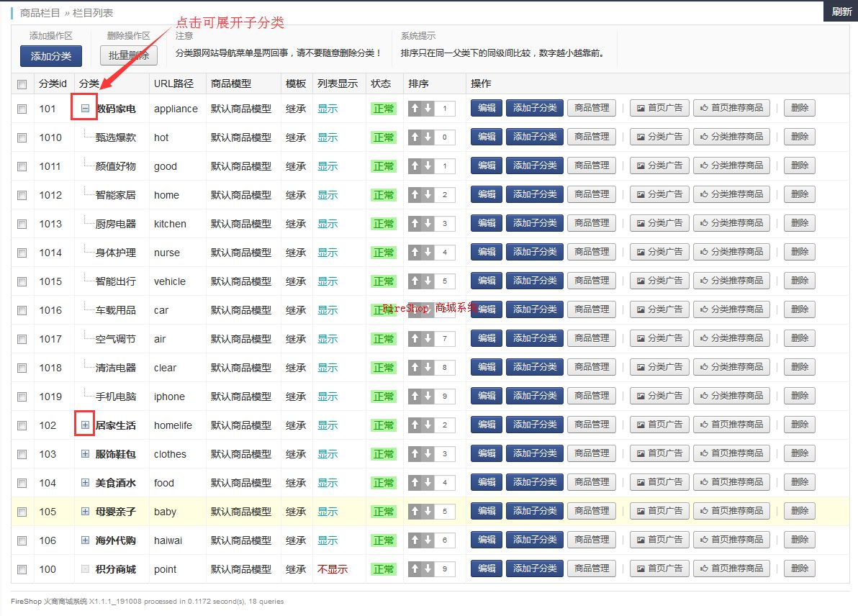Click 商品栏目 in the breadcrumb
This screenshot has height=616, width=858.
[40, 12]
